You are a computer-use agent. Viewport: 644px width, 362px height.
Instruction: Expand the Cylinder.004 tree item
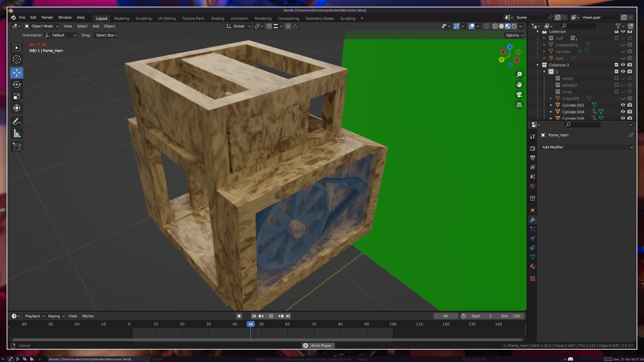pos(551,112)
